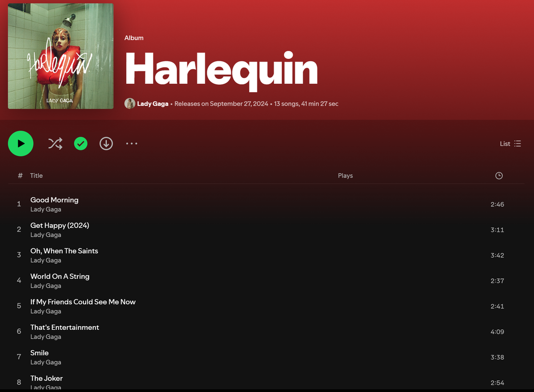The image size is (534, 392).
Task: Select the track That's Entertainment
Action: [x=65, y=327]
